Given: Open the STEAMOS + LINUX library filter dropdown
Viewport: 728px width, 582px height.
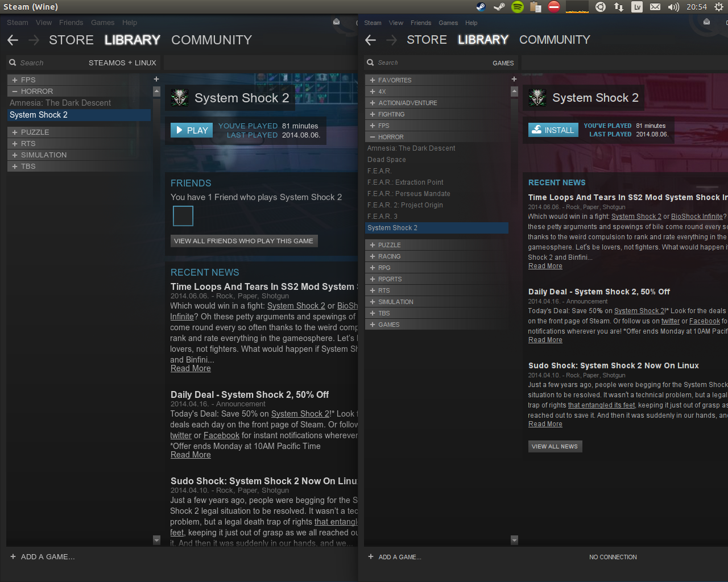Looking at the screenshot, I should [x=122, y=63].
